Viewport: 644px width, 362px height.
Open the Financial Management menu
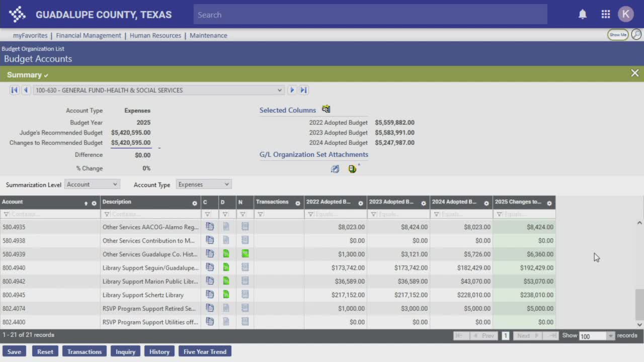tap(89, 35)
